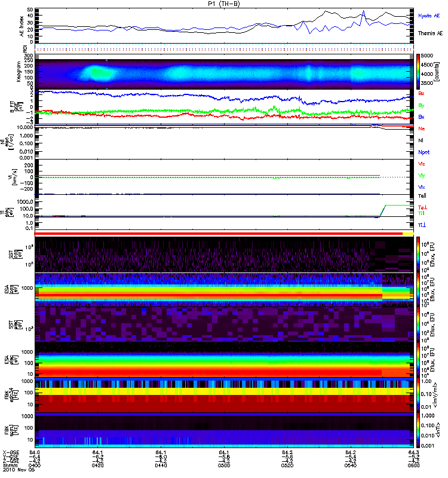Click the black Tell temperature label
This screenshot has width=448, height=478.
click(422, 196)
